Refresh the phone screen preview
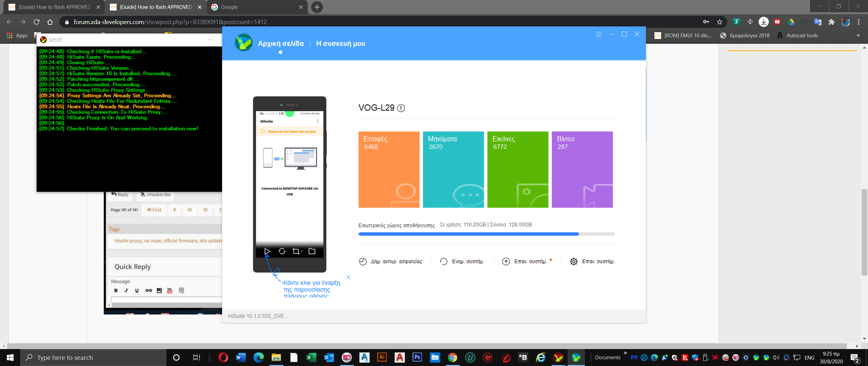868x366 pixels. (282, 251)
